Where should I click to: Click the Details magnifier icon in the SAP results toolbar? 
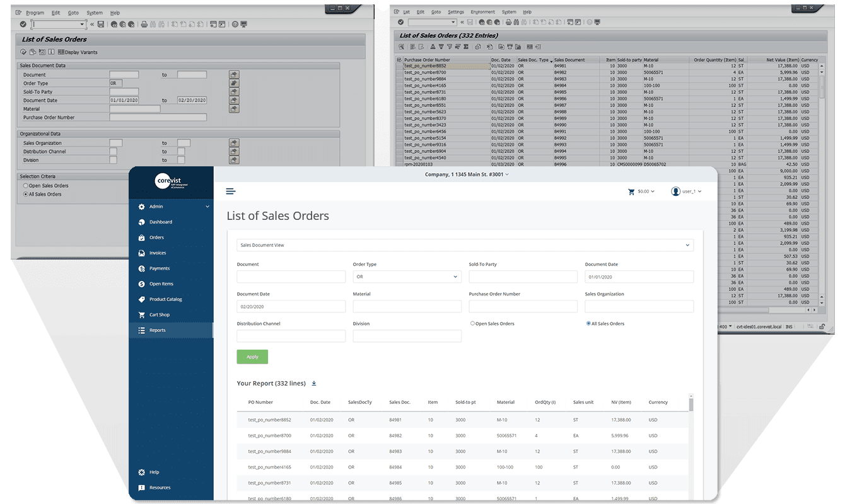tap(402, 47)
